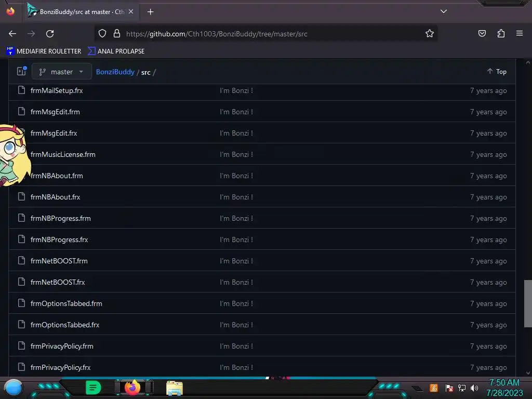Open the green notes app in taskbar
The height and width of the screenshot is (399, 532).
click(93, 388)
